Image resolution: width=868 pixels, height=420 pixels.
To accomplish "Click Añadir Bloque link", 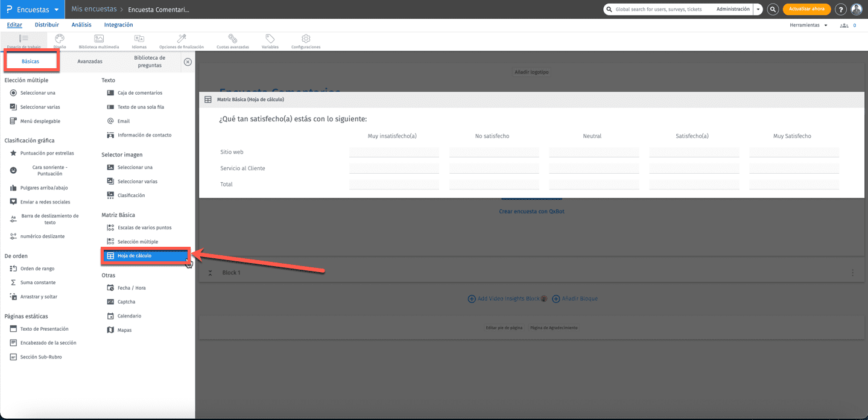I will click(575, 299).
